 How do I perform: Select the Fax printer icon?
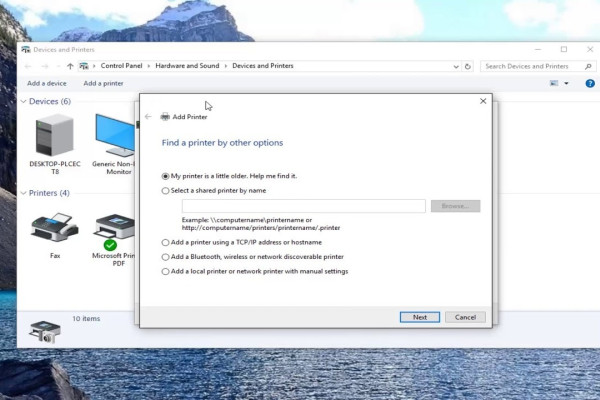pyautogui.click(x=54, y=229)
